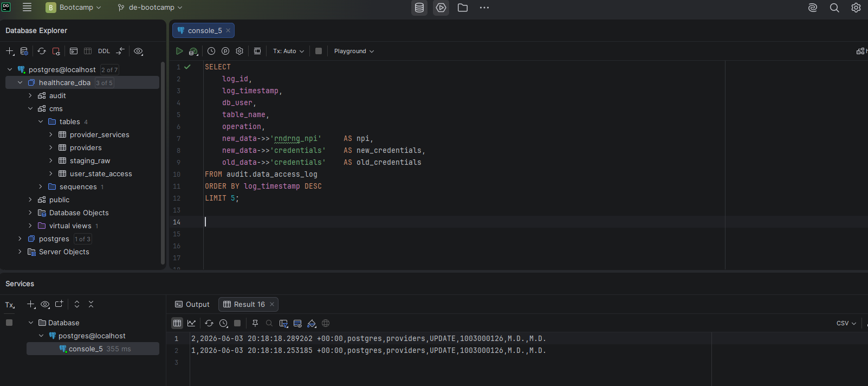Open Search Everywhere magnifier
Image resolution: width=868 pixels, height=386 pixels.
(834, 8)
